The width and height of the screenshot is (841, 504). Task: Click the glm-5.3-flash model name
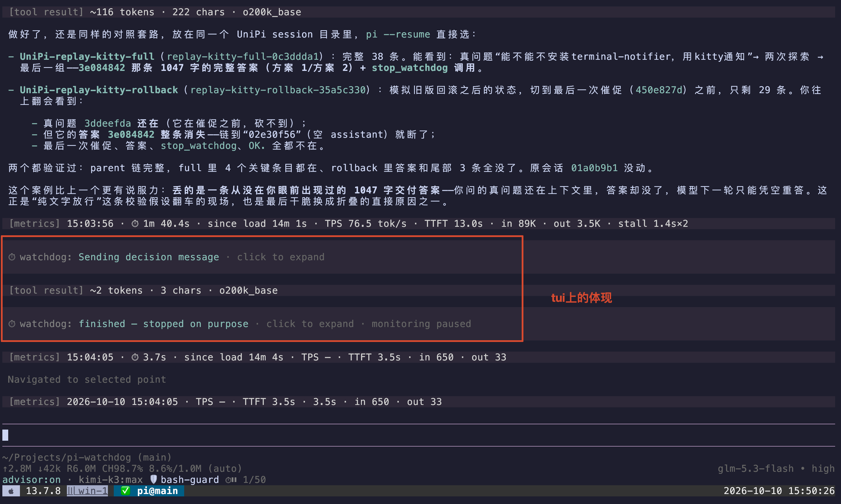[x=755, y=469]
